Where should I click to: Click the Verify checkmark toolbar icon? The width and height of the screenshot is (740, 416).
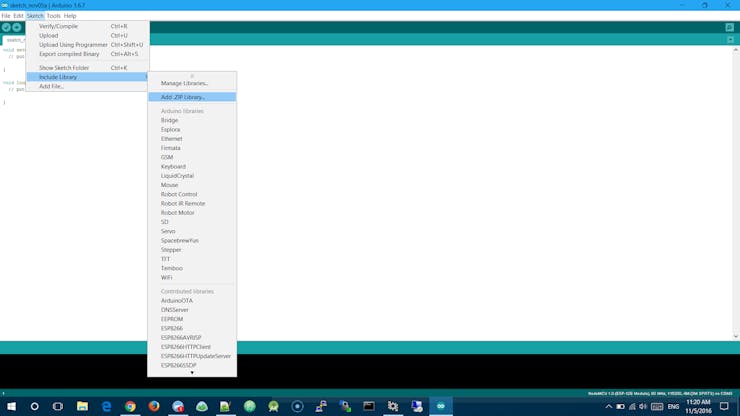coord(6,27)
